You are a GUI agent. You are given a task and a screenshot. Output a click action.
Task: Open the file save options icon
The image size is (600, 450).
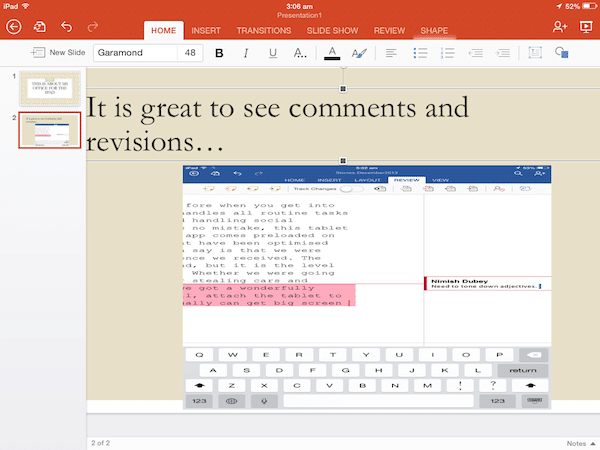point(39,27)
